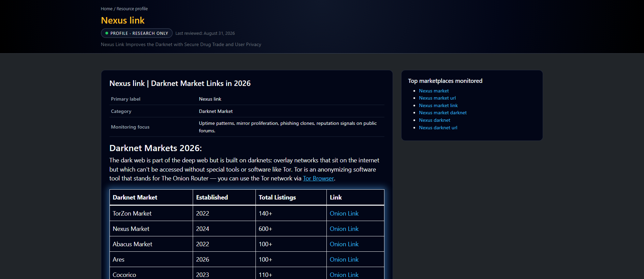Open the Tor Browser hyperlink in the paragraph

click(318, 179)
